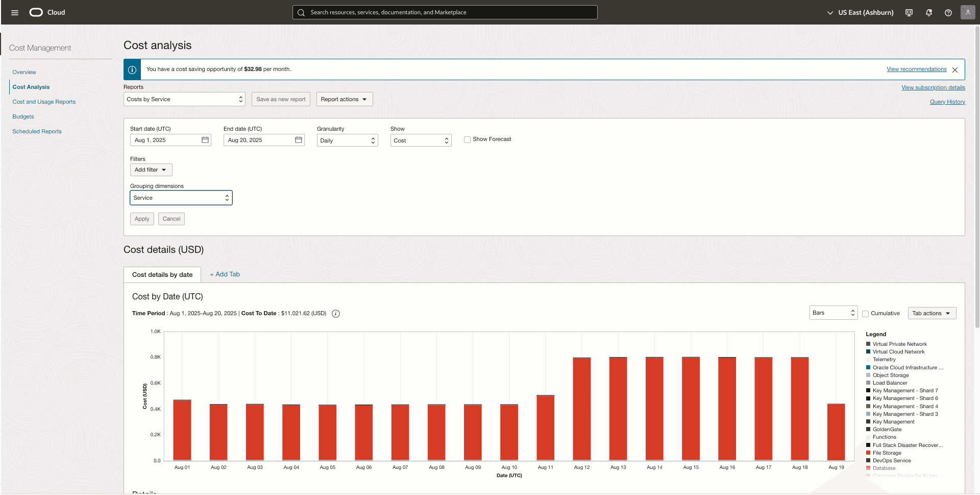Click the Apply button

coord(141,219)
